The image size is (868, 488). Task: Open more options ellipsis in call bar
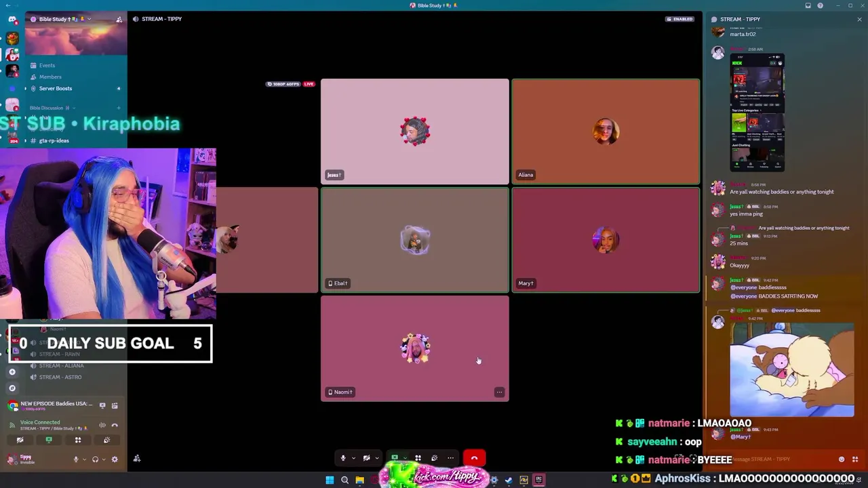pyautogui.click(x=450, y=458)
